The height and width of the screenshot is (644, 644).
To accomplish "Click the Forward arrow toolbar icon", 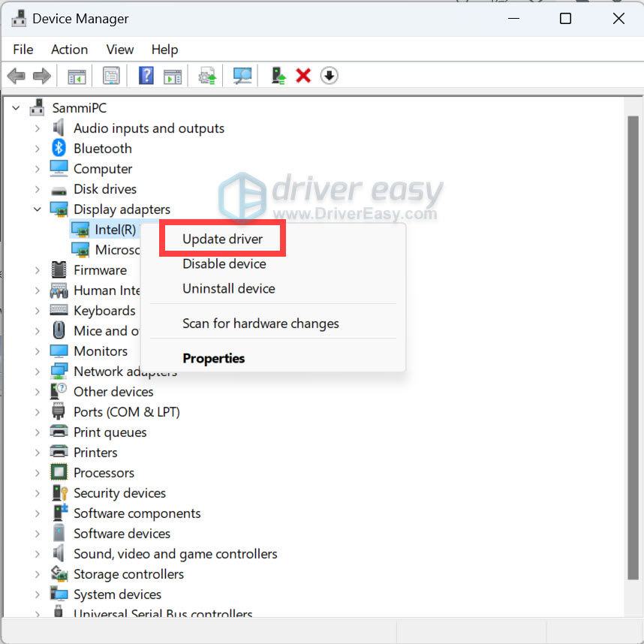I will tap(41, 76).
